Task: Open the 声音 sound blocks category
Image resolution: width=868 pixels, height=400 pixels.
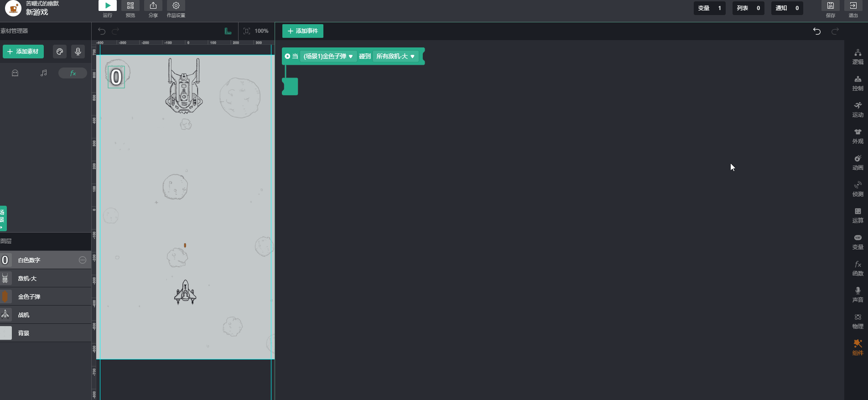Action: [x=858, y=295]
